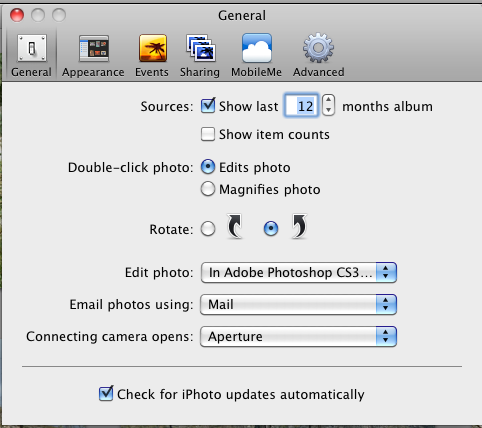Select Edits photo radio button
Viewport: 482px width, 428px height.
coord(208,167)
